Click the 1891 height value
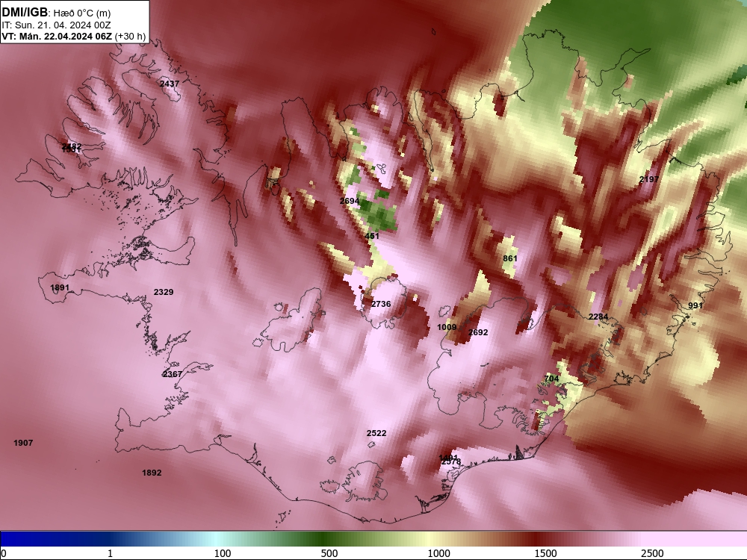The width and height of the screenshot is (747, 560). tap(60, 287)
